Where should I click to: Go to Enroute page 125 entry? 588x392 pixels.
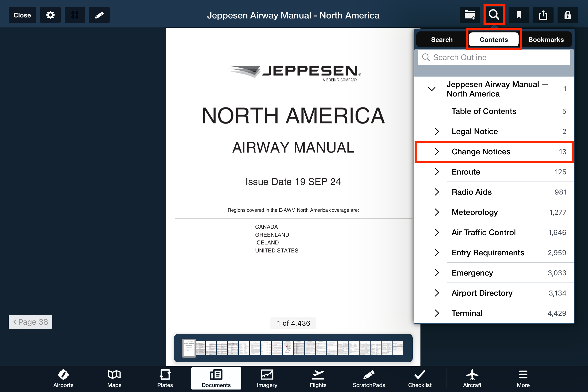494,172
